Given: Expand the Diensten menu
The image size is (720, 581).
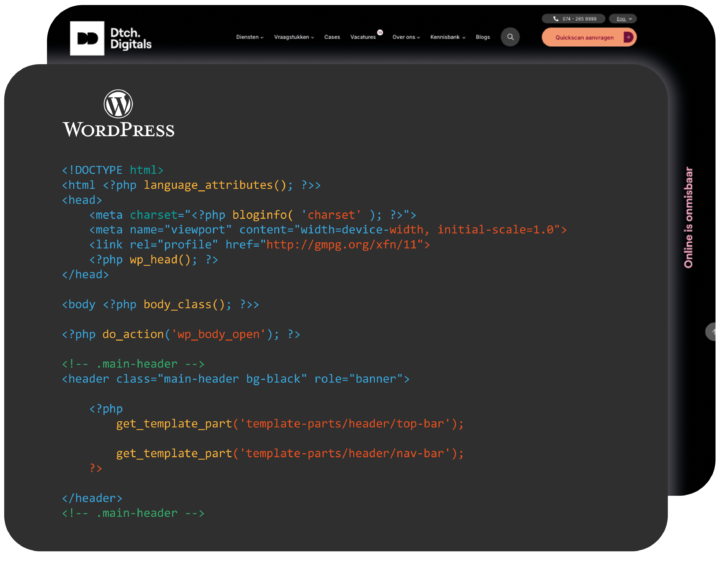Looking at the screenshot, I should point(249,37).
